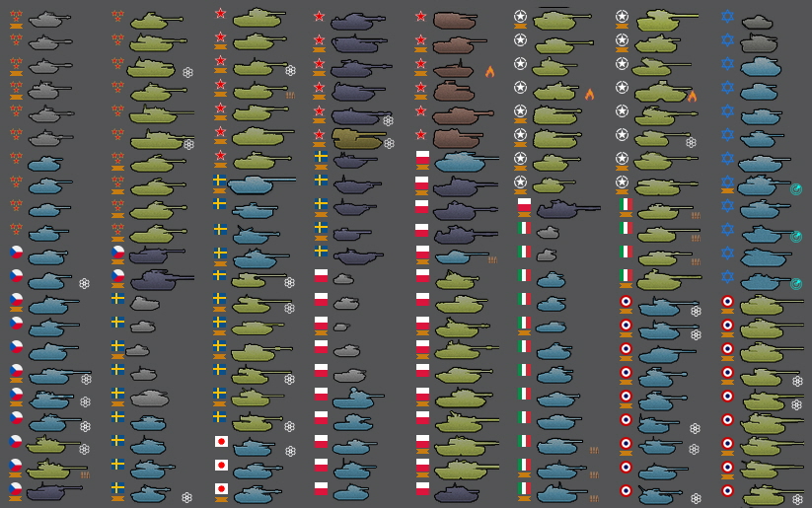Select the snowflake at the bottom of column two
The width and height of the screenshot is (812, 508).
186,498
